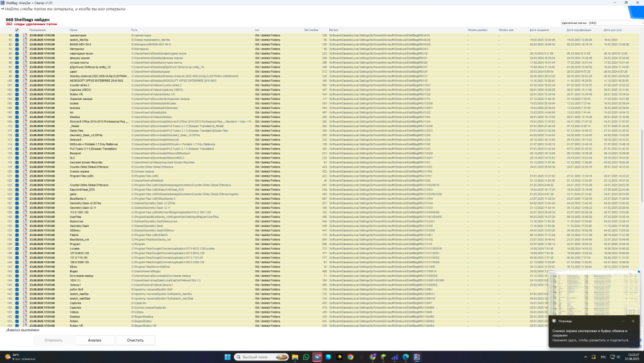Open Google Chrome from the taskbar
The width and height of the screenshot is (644, 363).
350,357
